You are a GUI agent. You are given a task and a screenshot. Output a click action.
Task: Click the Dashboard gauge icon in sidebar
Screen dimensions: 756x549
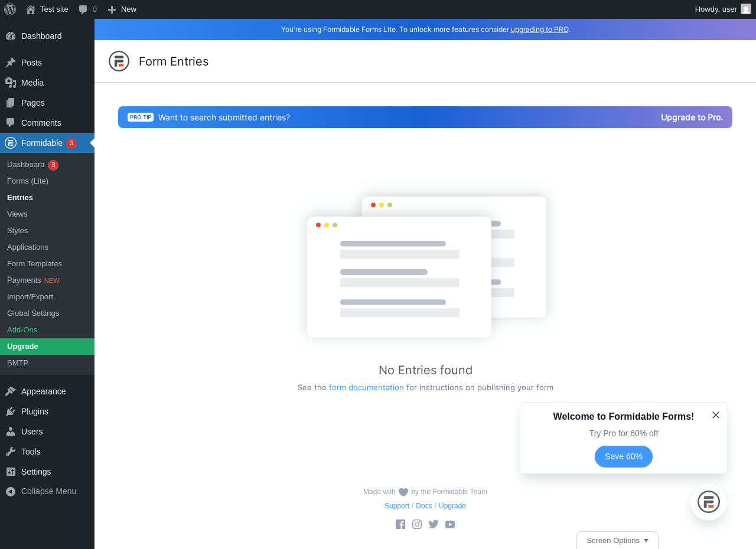(x=11, y=36)
